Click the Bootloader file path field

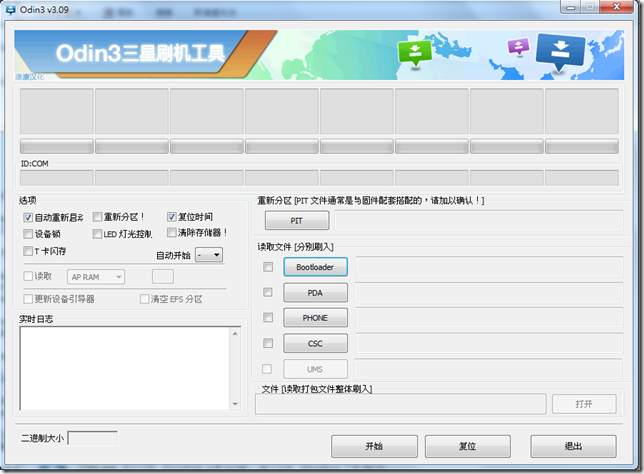pyautogui.click(x=489, y=267)
